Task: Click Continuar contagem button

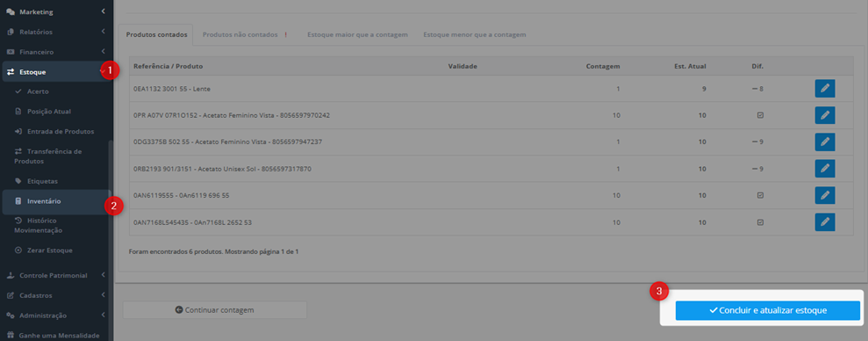Action: point(215,310)
